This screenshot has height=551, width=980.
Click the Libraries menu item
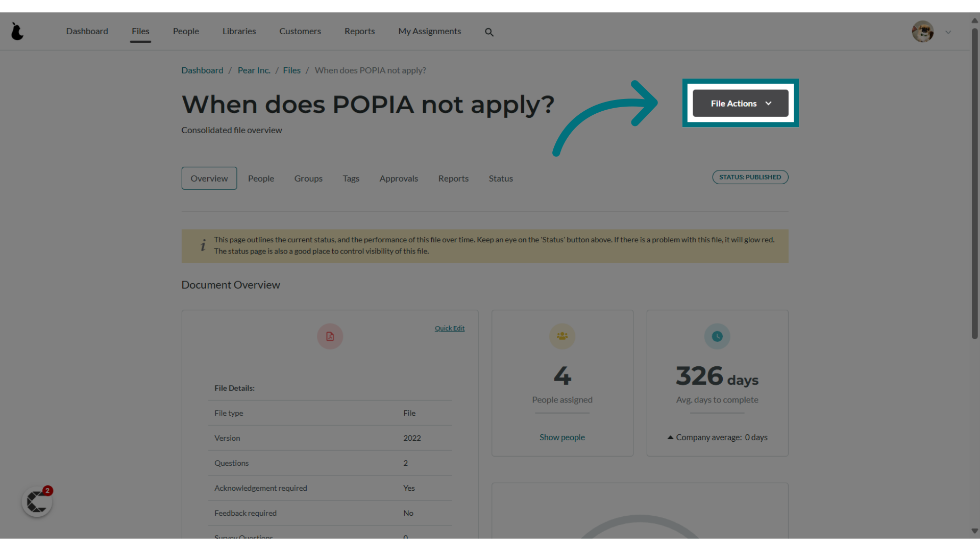(x=239, y=31)
